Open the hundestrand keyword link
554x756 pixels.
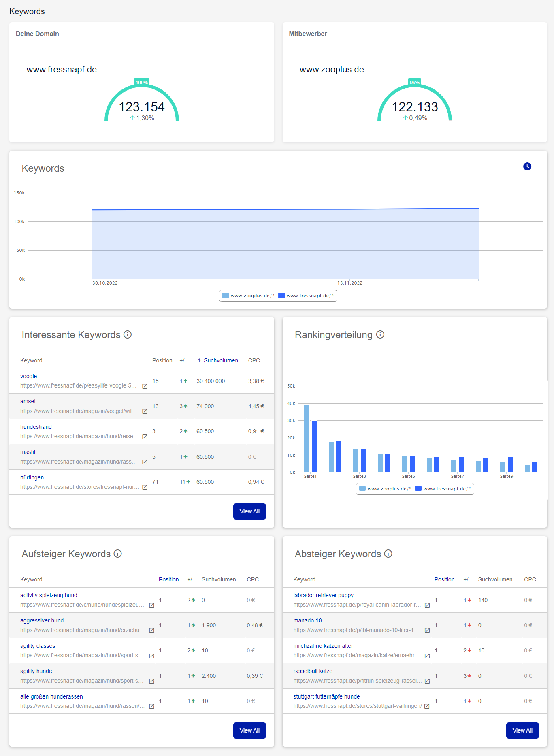tap(36, 427)
